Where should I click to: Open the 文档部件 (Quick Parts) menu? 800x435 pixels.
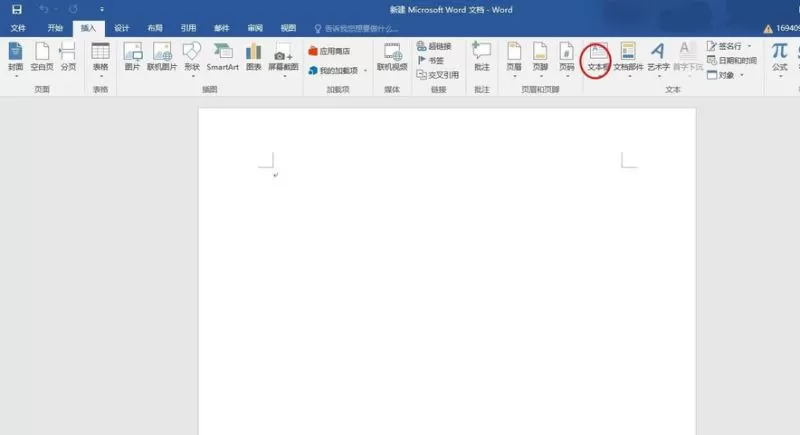point(628,60)
